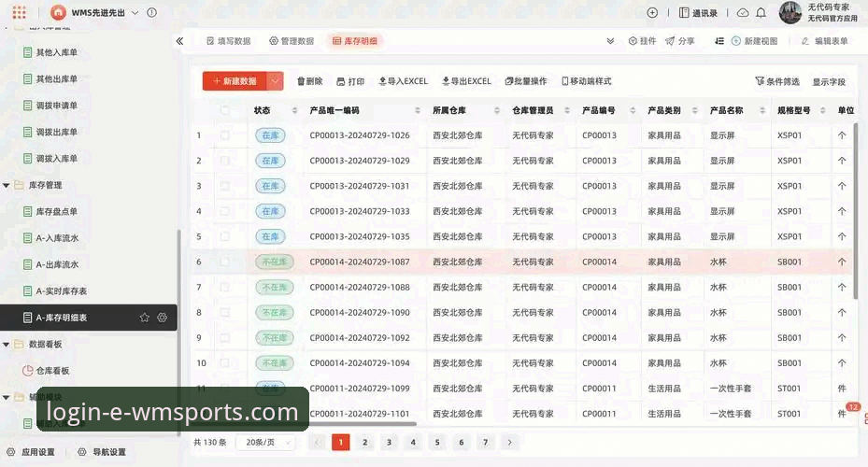The width and height of the screenshot is (868, 467).
Task: Favorite A-库存明细表 with the star icon
Action: (x=145, y=318)
